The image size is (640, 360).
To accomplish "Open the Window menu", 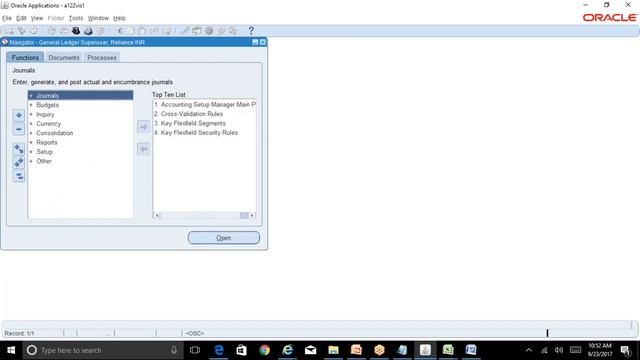I will click(x=98, y=18).
